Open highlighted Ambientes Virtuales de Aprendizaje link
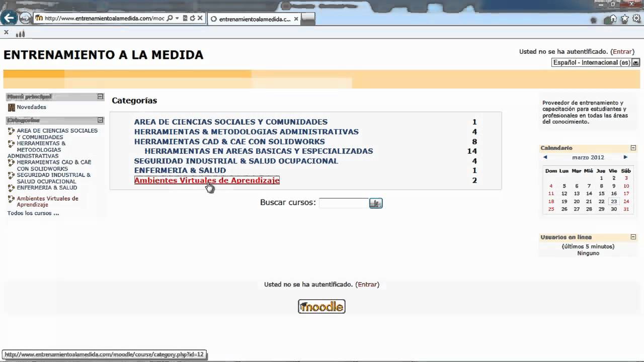 (x=207, y=180)
